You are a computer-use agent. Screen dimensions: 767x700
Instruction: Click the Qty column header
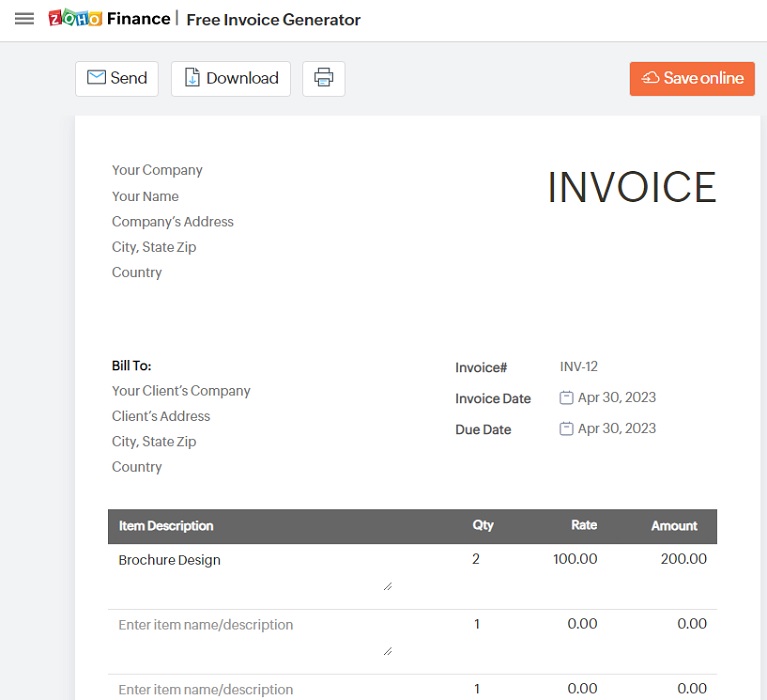click(x=483, y=525)
